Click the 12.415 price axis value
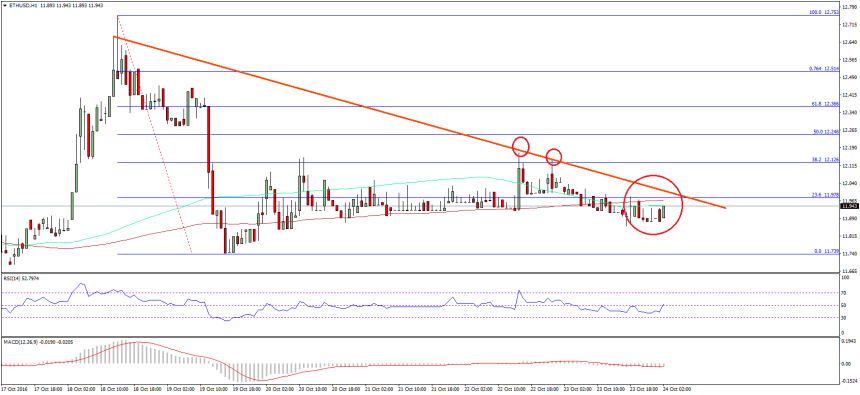The image size is (860, 395). [x=850, y=95]
